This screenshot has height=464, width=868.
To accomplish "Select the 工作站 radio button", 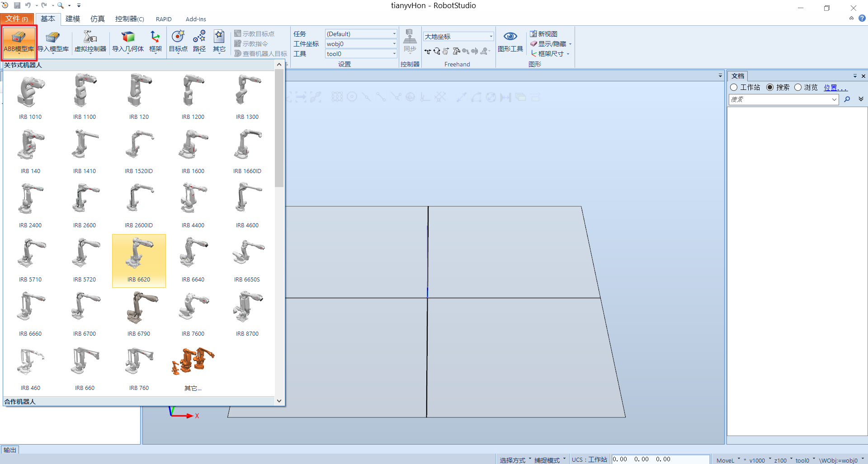I will coord(734,87).
